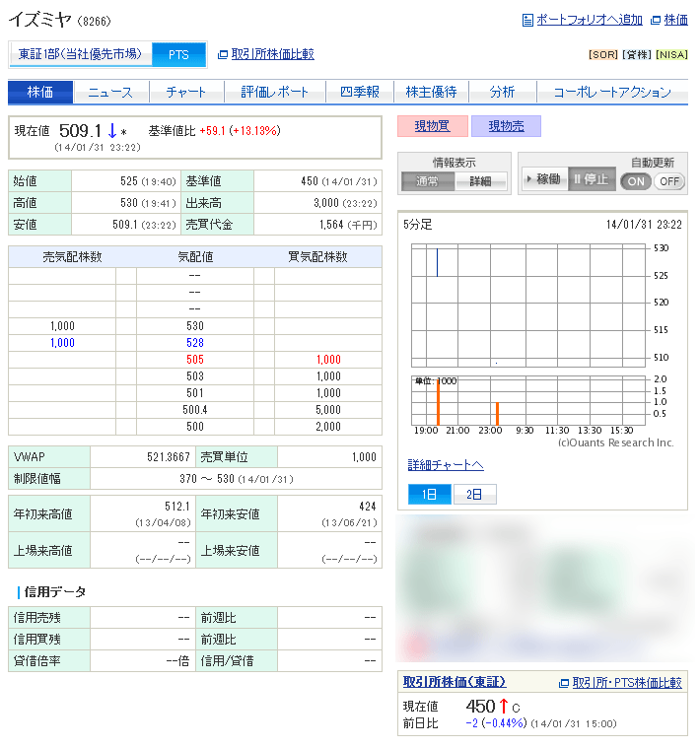Switch to the コーポレートアクション tab
Image resolution: width=700 pixels, height=748 pixels.
[x=612, y=92]
